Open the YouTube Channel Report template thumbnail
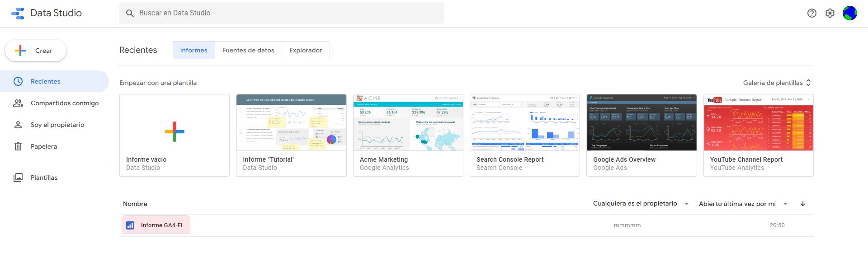Viewport: 868px width, 262px height. 759,122
